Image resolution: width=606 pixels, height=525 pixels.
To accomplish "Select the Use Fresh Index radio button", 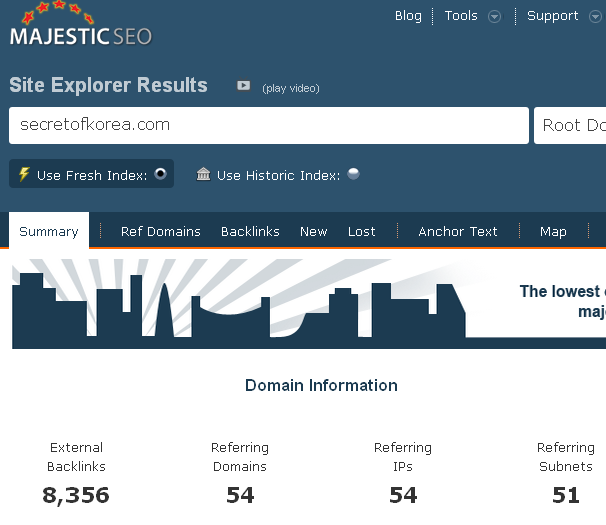I will pos(160,174).
